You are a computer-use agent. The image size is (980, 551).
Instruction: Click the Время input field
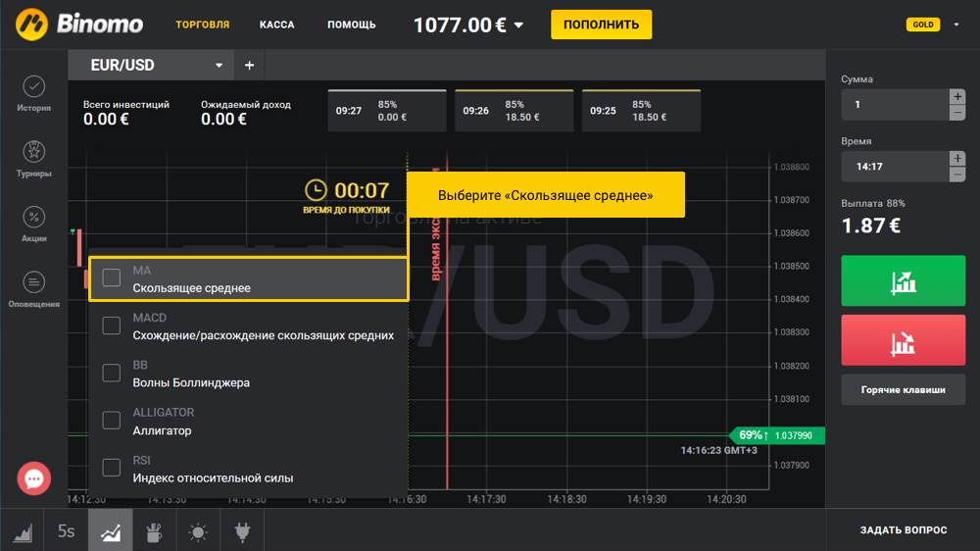(x=895, y=167)
